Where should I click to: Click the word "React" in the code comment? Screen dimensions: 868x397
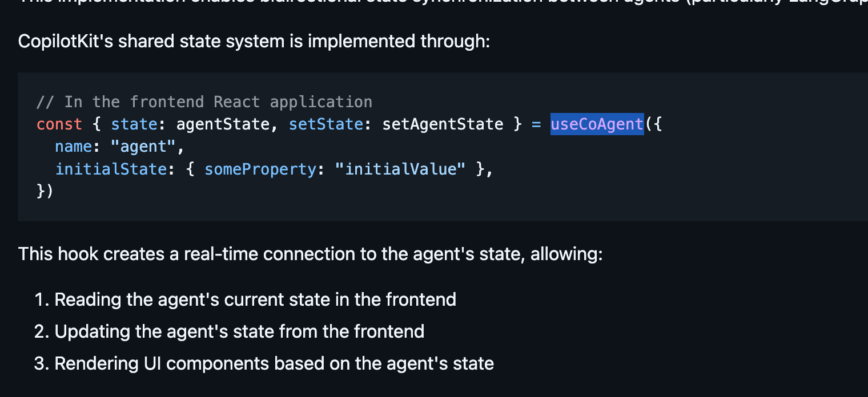click(x=237, y=102)
